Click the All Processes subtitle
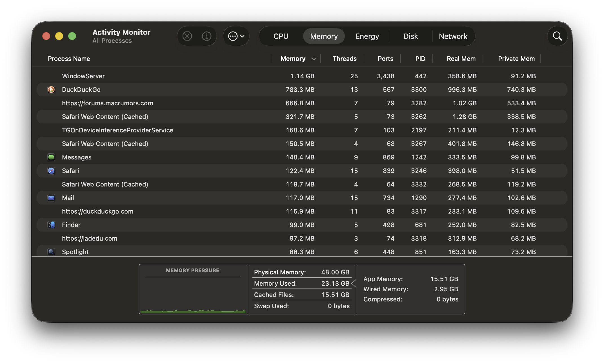 (x=112, y=41)
